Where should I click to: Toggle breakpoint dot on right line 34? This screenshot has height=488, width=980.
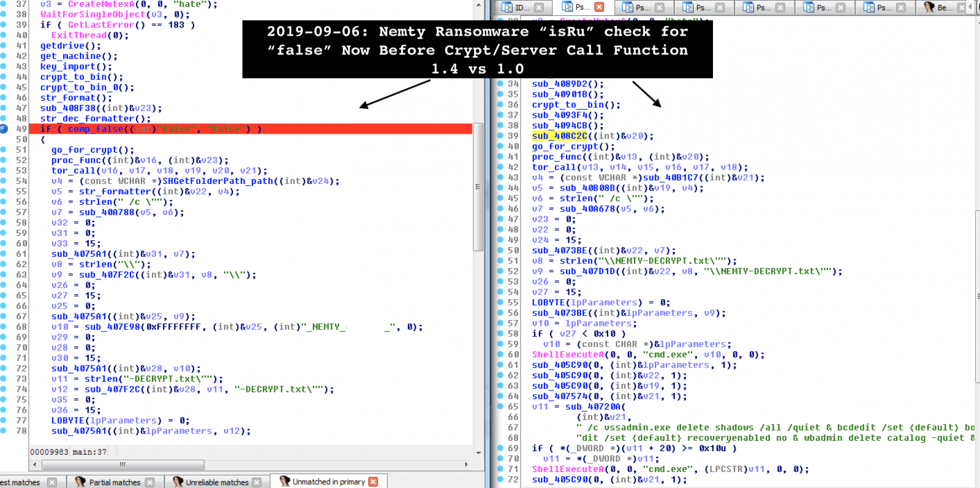[500, 83]
